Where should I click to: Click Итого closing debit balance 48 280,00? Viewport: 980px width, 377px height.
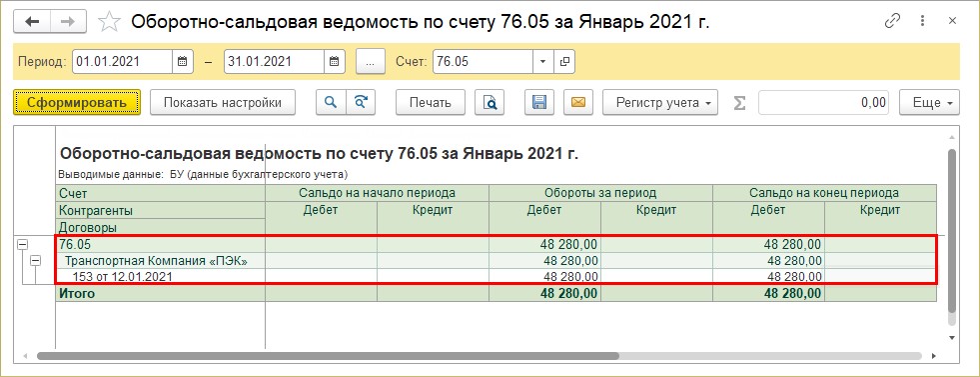click(x=768, y=293)
